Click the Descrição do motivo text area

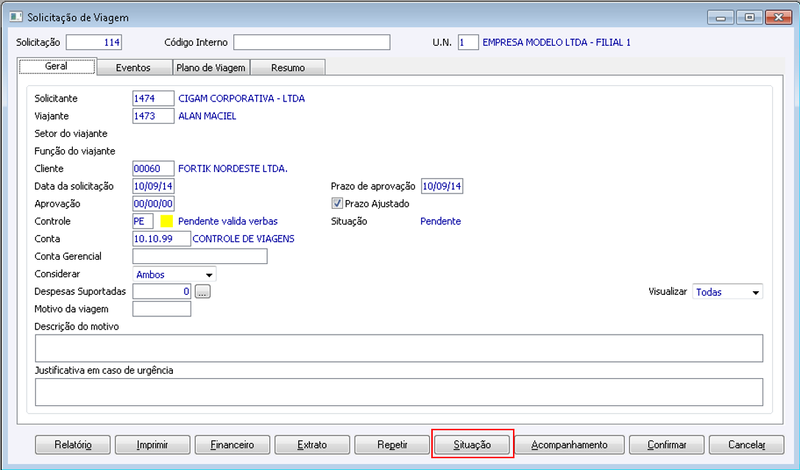[399, 349]
